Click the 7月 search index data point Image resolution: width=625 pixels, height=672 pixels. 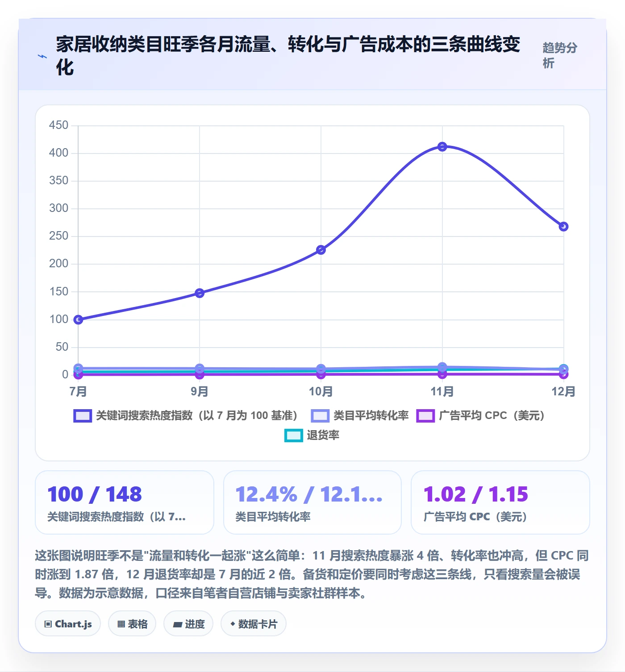pyautogui.click(x=78, y=319)
